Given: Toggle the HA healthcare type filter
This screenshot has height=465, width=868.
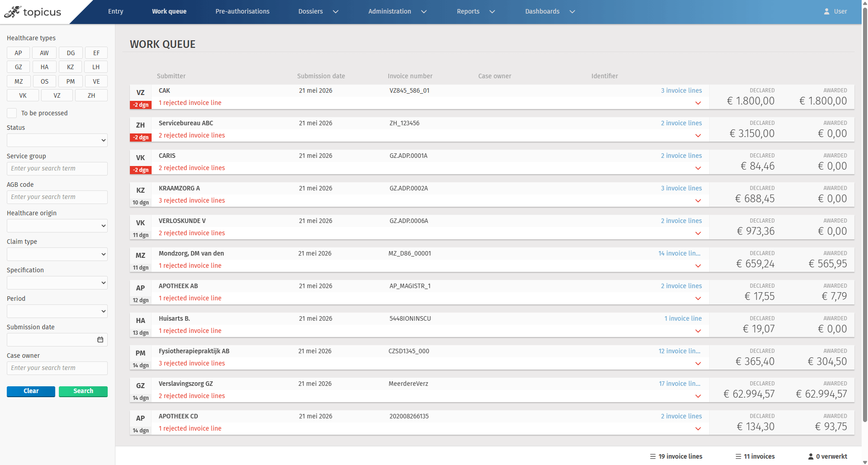Looking at the screenshot, I should coord(44,67).
